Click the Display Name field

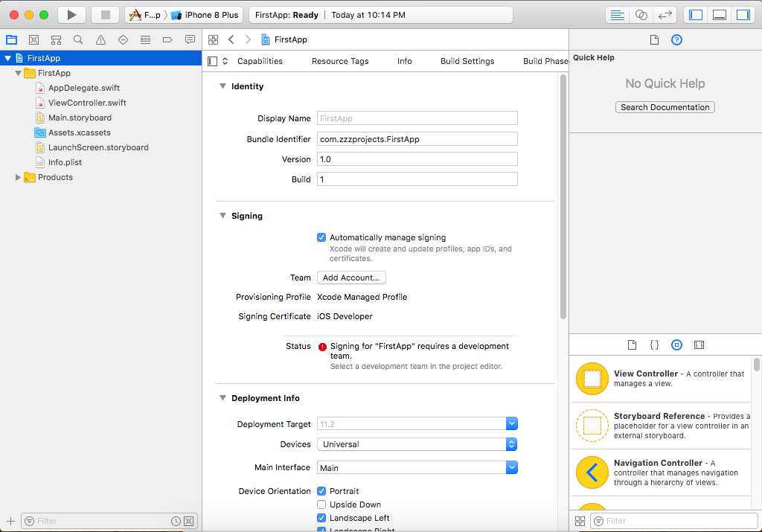point(417,118)
